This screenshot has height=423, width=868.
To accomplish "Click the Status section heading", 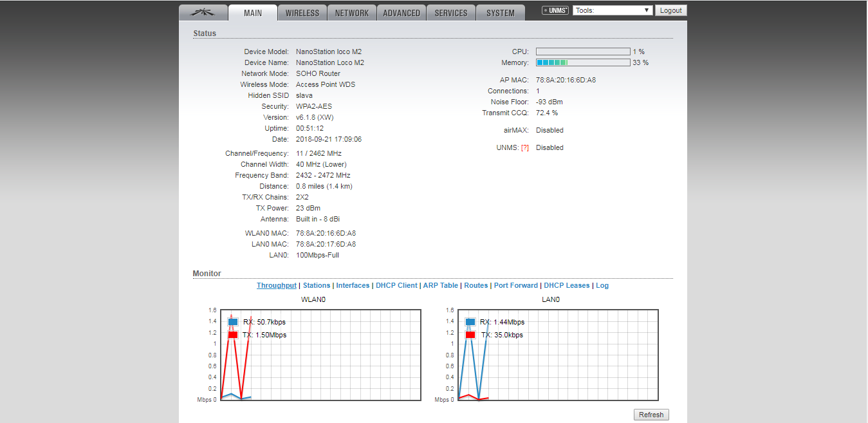I will pyautogui.click(x=205, y=33).
